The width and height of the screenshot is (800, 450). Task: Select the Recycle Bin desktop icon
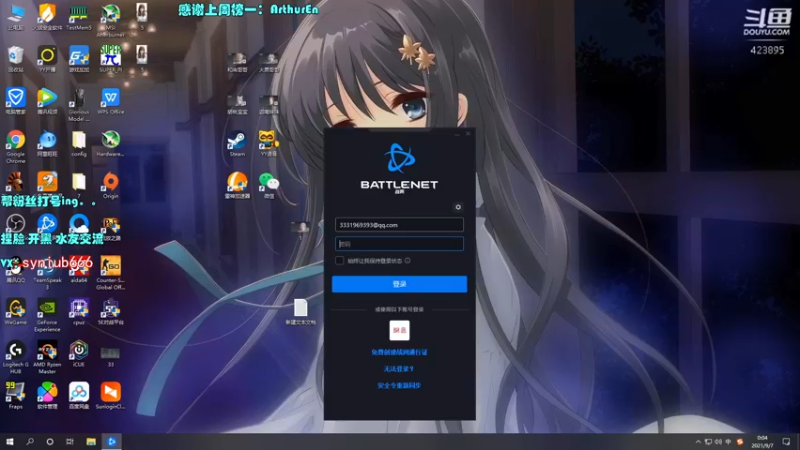pos(15,59)
